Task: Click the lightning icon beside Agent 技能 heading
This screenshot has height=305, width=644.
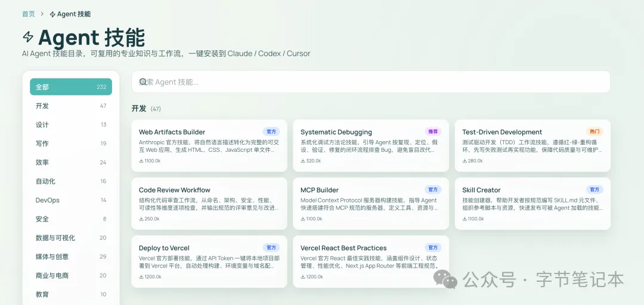Action: (x=28, y=37)
